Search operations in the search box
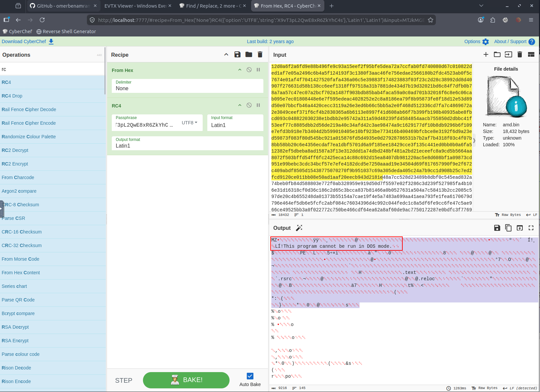Screen dimensions: 540x392 53,69
